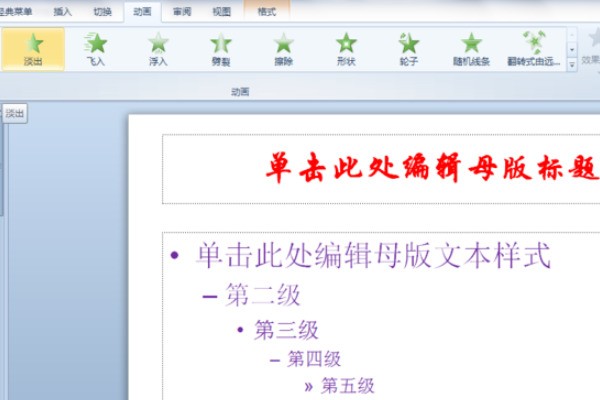Switch to the 插入 (Insert) tab
The height and width of the screenshot is (400, 600).
pos(62,11)
